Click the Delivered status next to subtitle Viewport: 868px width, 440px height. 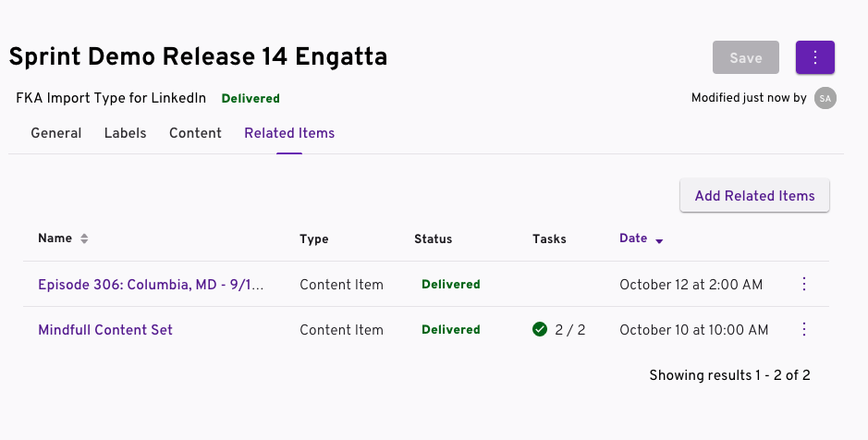pos(251,98)
